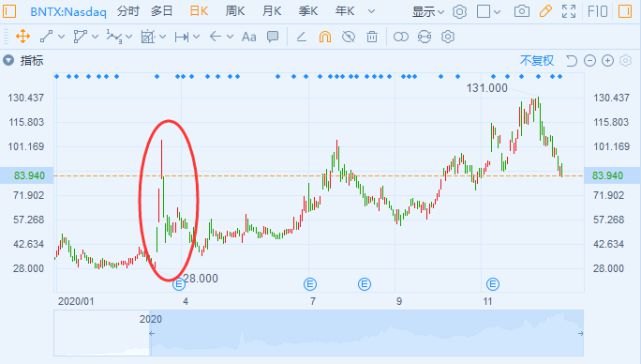Collapse the 指标 indicator section
Screen dimensions: 641x364
coord(9,61)
